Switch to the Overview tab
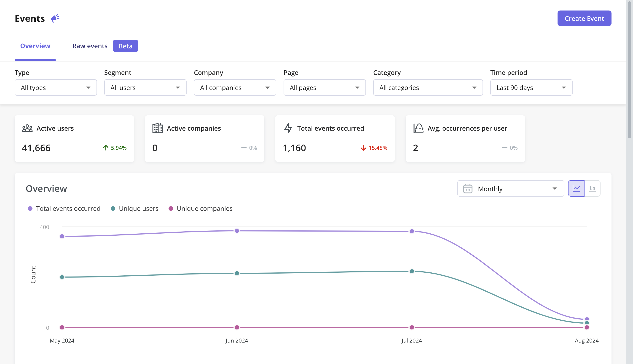The image size is (633, 364). click(35, 46)
